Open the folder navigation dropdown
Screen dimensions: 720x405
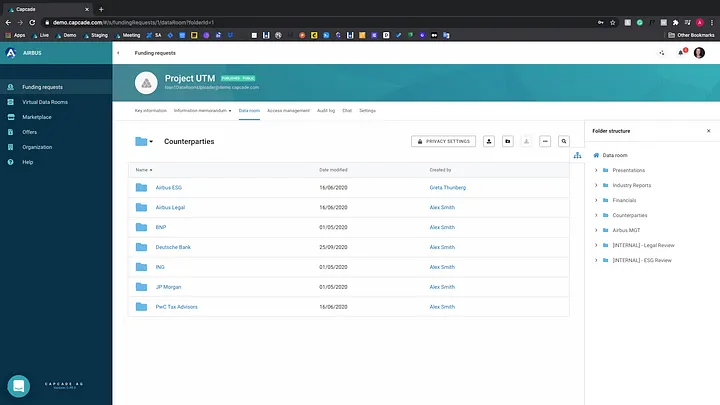(x=144, y=141)
